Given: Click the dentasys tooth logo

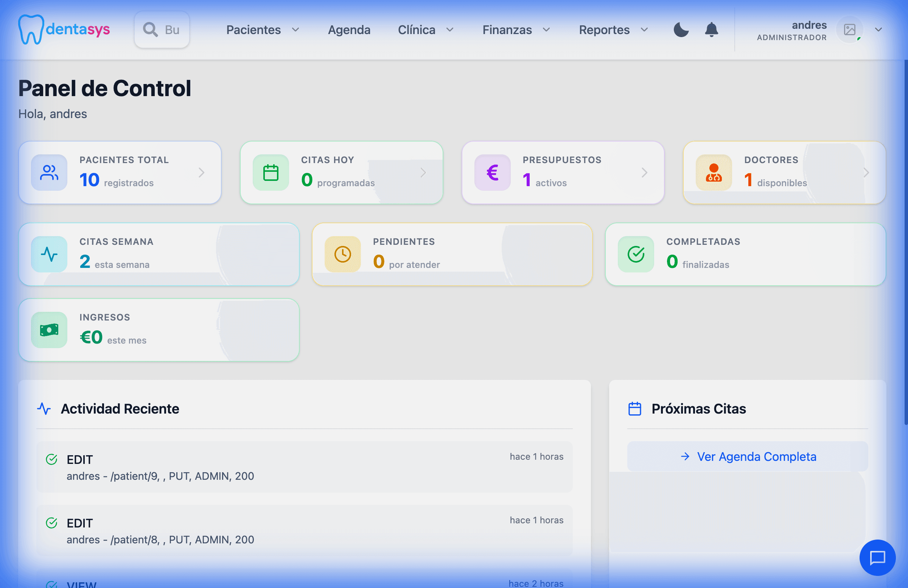Looking at the screenshot, I should 31,30.
